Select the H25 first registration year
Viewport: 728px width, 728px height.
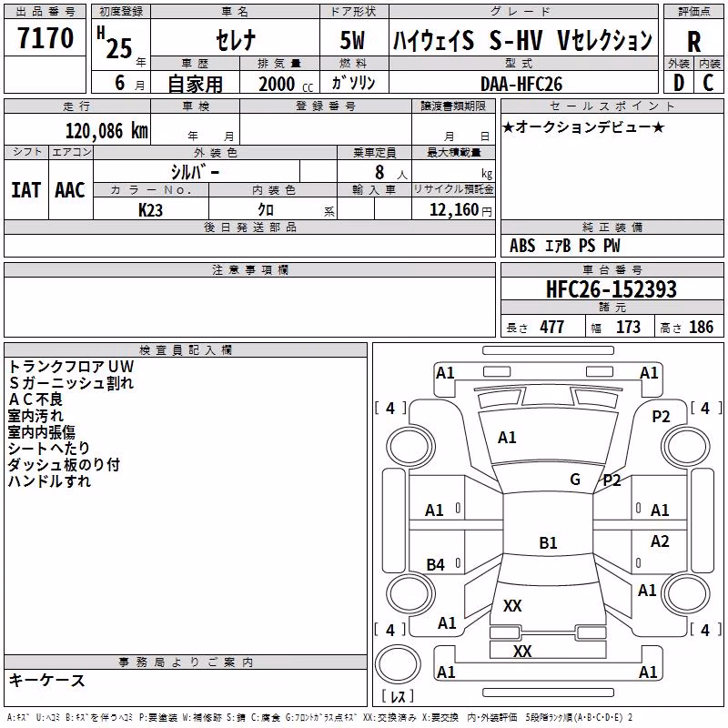pos(116,44)
